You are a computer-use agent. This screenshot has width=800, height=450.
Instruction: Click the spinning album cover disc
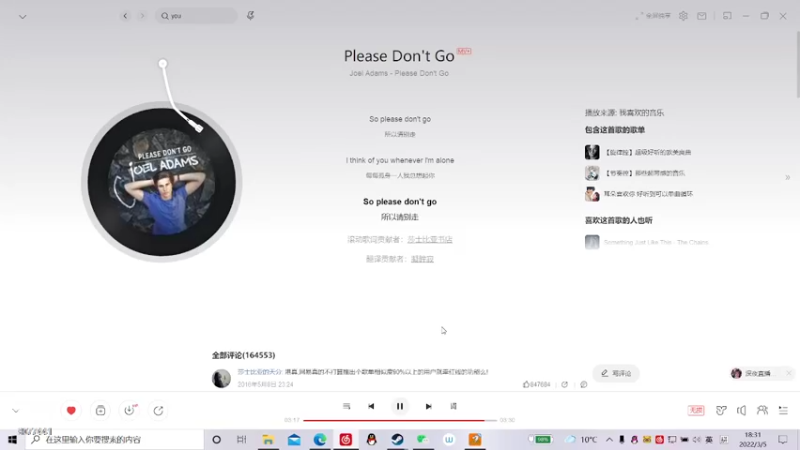tap(162, 182)
